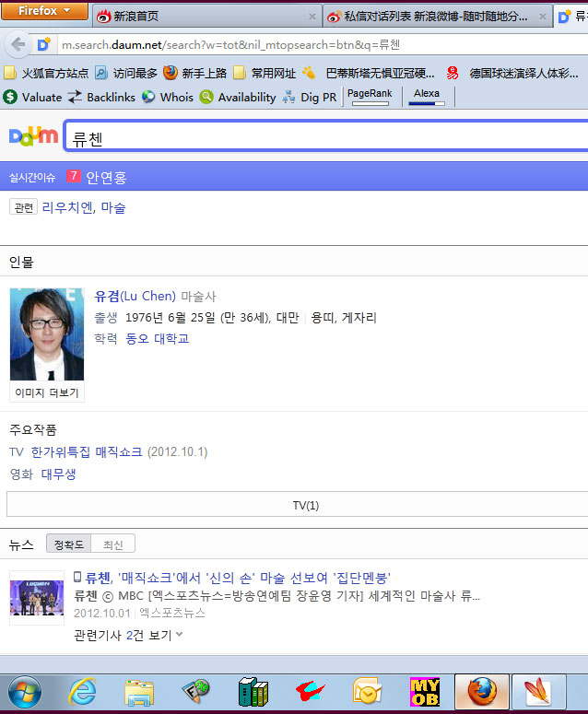Click the Lu Chen profile photo
This screenshot has height=714, width=588.
[47, 334]
